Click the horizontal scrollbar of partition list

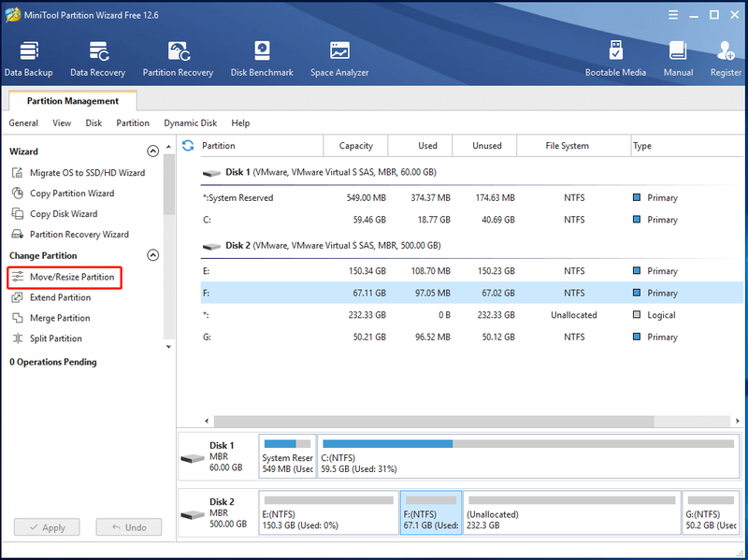[434, 421]
